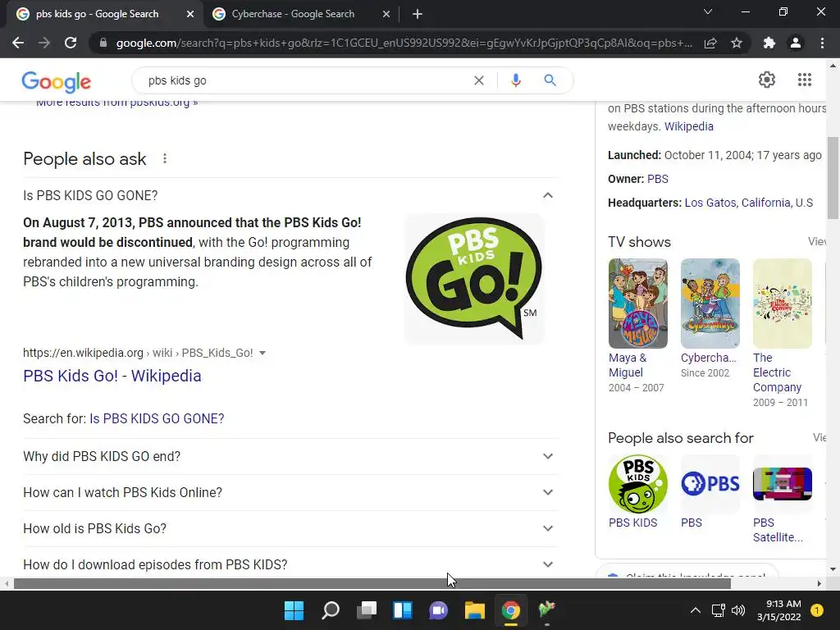
Task: Close the Cyberchase search tab
Action: point(386,14)
